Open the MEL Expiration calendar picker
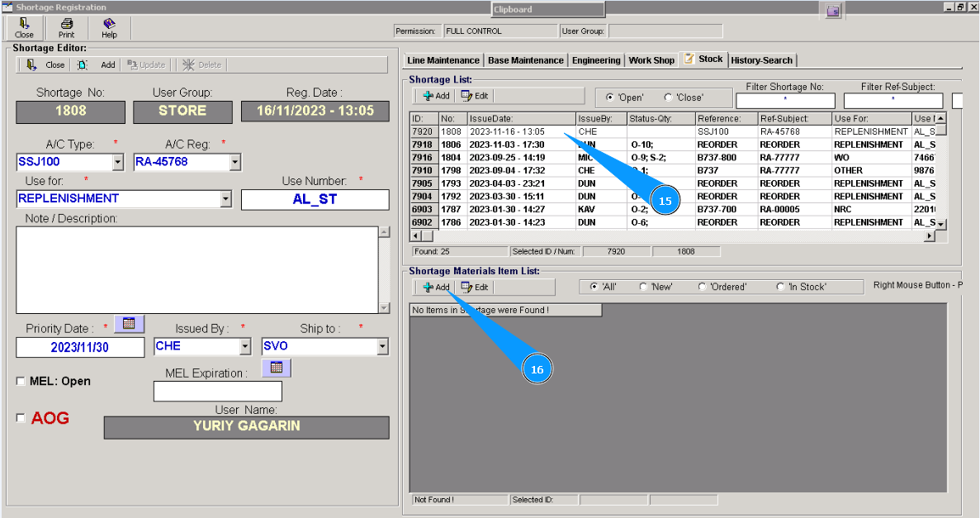The image size is (980, 518). point(276,368)
